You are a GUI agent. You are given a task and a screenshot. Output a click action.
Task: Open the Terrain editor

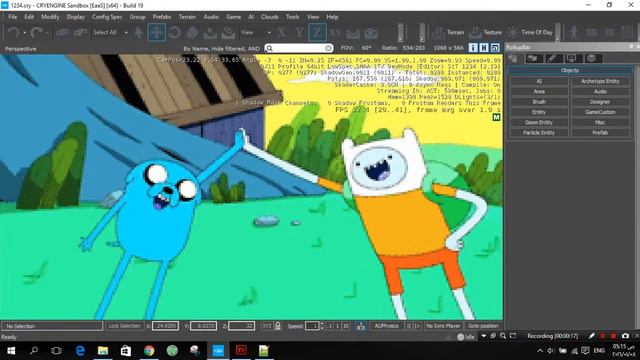449,32
